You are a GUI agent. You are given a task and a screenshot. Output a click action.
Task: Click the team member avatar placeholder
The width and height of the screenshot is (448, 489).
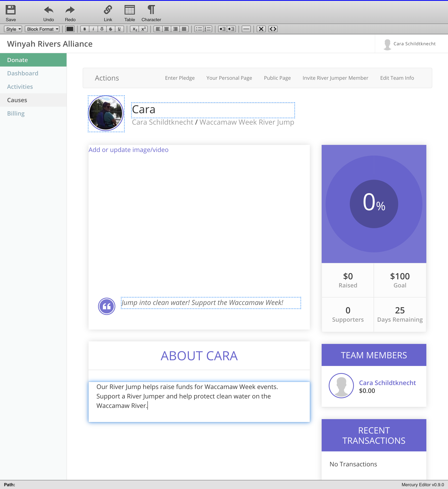(341, 385)
